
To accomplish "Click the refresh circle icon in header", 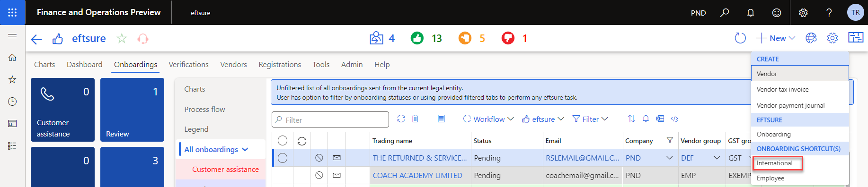I will [x=740, y=38].
